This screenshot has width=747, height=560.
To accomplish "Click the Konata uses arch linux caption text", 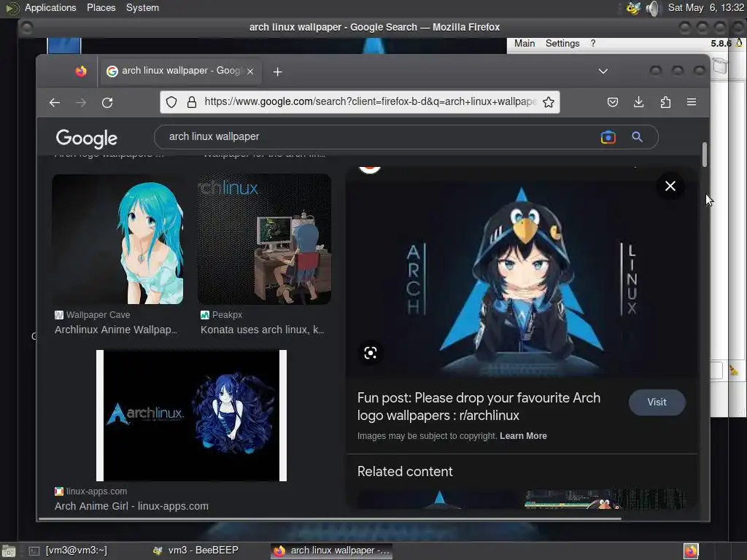I will [263, 330].
